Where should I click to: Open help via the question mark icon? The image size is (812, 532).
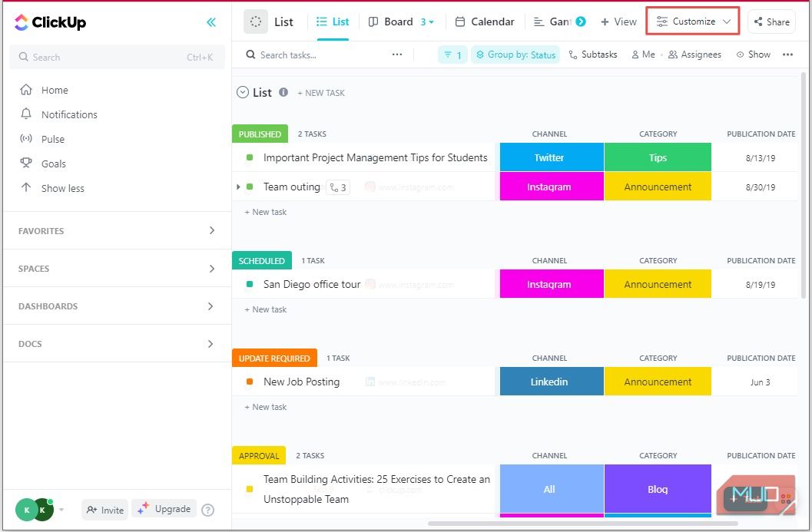[x=207, y=509]
